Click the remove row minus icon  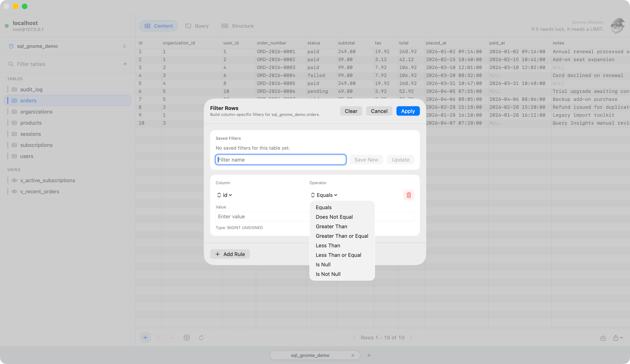coord(172,338)
